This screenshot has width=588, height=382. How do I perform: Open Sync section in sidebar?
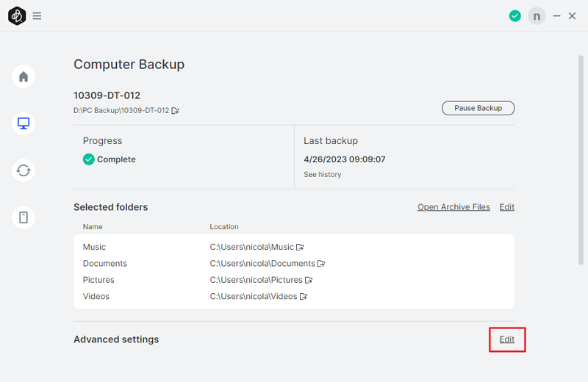point(24,170)
